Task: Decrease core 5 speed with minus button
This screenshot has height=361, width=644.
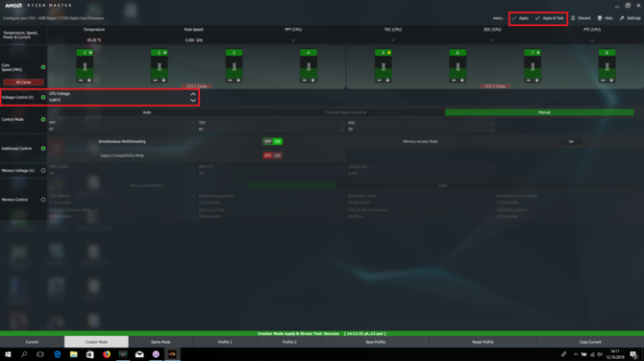Action: pos(379,81)
